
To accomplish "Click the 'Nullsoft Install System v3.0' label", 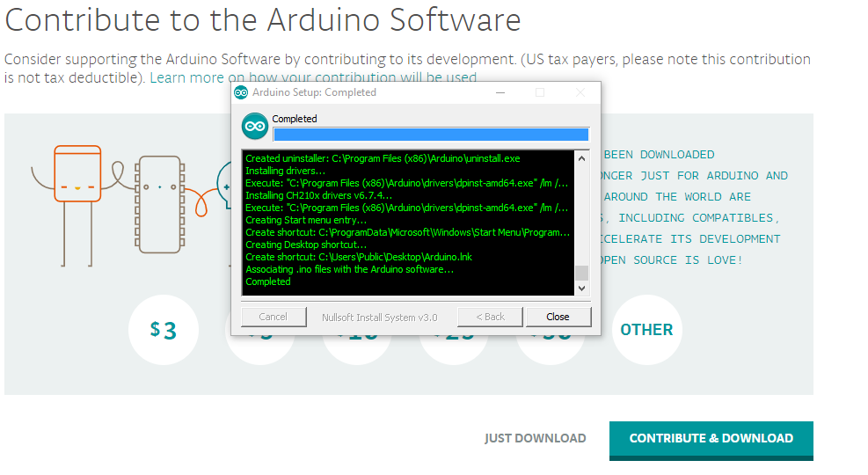I will pyautogui.click(x=380, y=318).
